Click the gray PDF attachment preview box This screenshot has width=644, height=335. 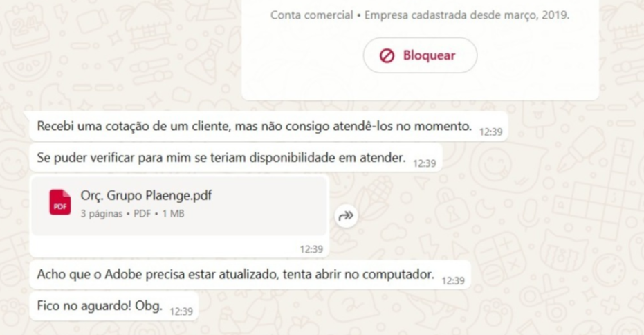pos(179,206)
